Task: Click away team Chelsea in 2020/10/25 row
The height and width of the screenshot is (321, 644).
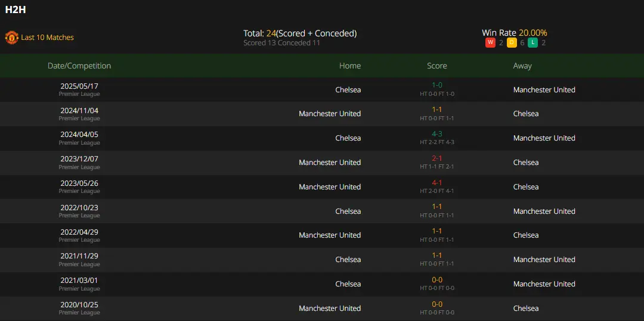Action: tap(526, 308)
